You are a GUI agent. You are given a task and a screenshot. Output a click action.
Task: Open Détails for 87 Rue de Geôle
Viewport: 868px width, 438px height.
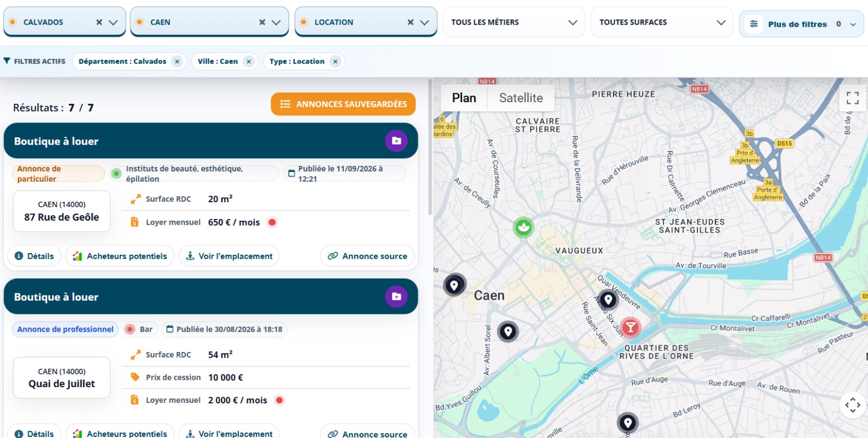(x=34, y=256)
